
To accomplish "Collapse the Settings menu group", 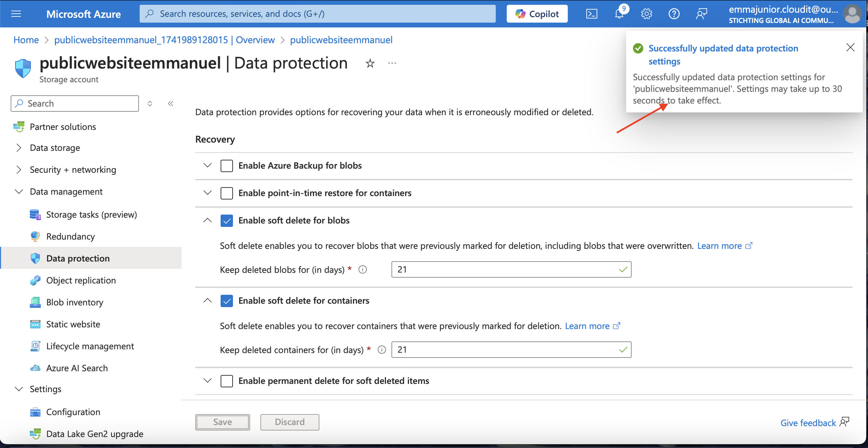I will coord(19,389).
